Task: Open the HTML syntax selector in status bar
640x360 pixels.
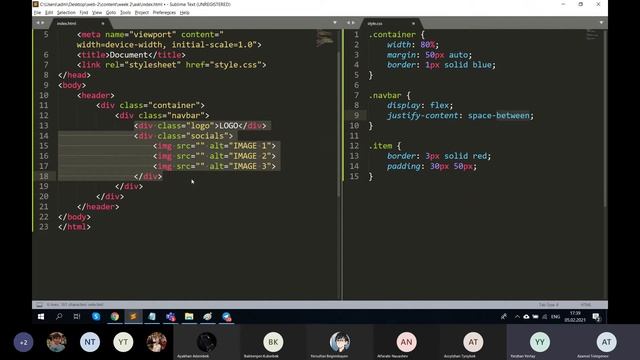Action: coord(585,305)
